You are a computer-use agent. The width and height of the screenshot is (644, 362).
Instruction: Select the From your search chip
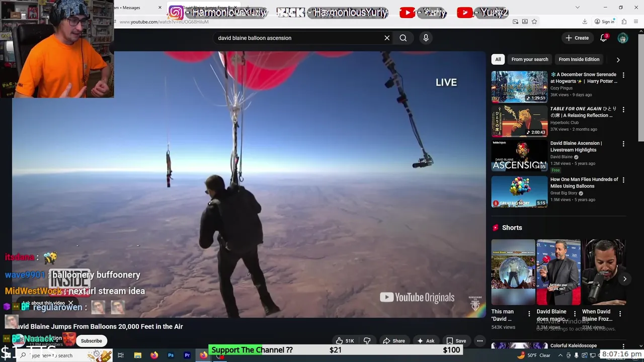[x=529, y=59]
